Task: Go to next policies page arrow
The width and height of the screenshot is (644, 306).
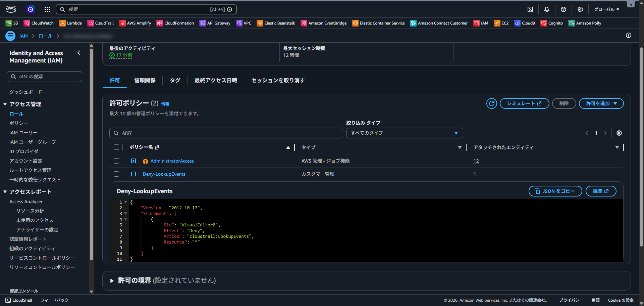Action: click(605, 133)
